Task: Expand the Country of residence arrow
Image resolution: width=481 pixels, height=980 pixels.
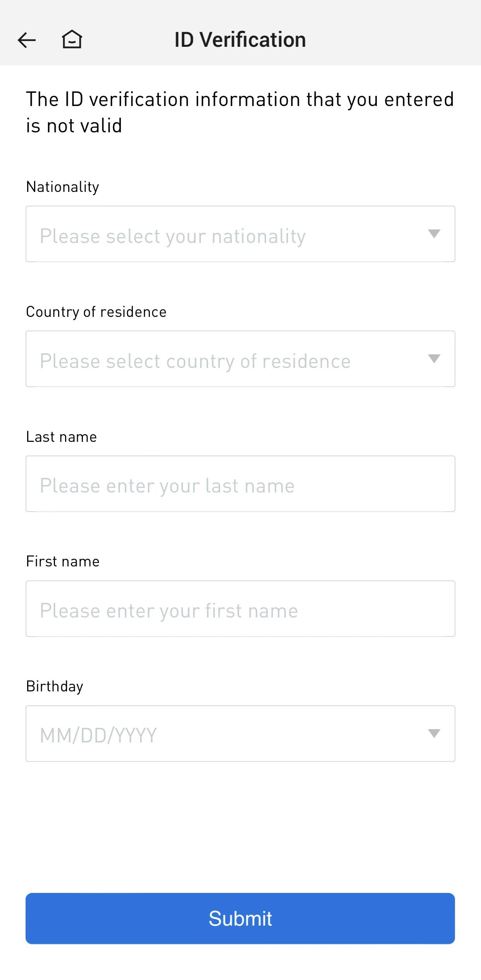Action: click(x=434, y=359)
